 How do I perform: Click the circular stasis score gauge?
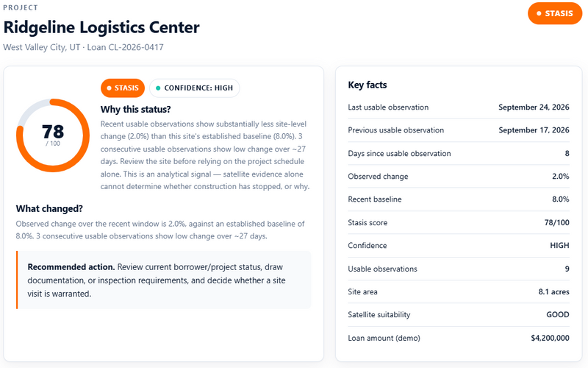[x=53, y=135]
